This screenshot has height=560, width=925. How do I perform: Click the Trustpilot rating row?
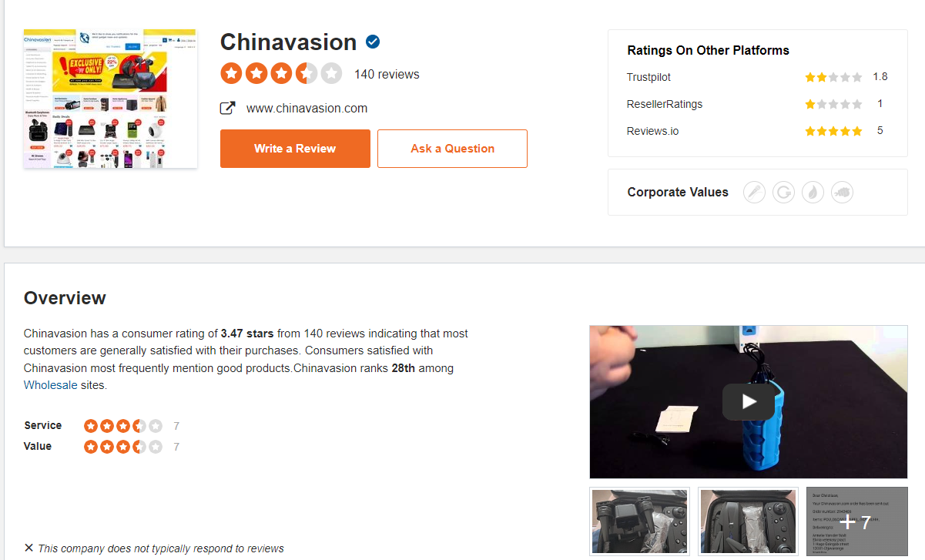click(757, 77)
